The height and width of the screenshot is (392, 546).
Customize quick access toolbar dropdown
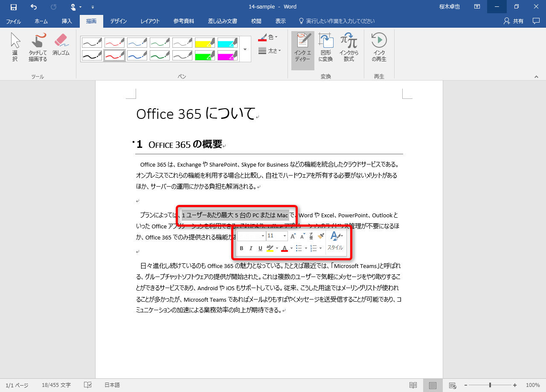pos(93,7)
